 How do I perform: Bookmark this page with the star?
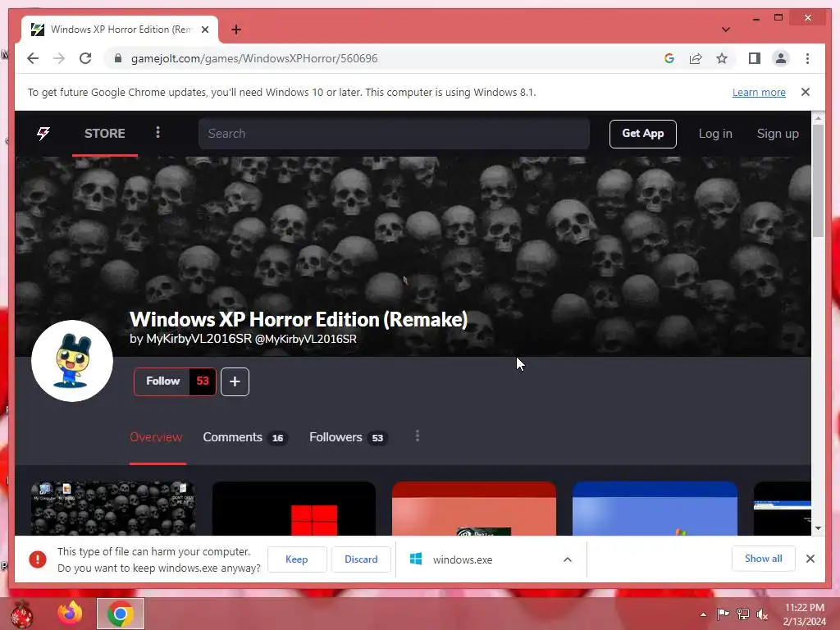tap(722, 58)
